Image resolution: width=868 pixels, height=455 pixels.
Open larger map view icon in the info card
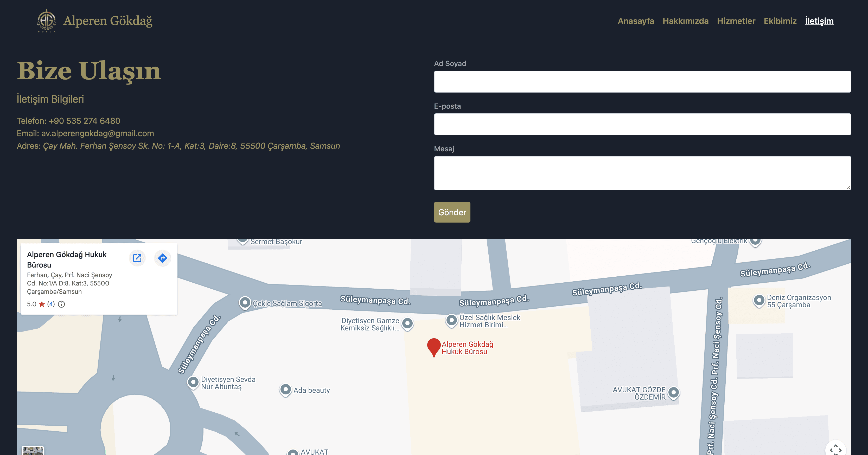[x=137, y=258]
